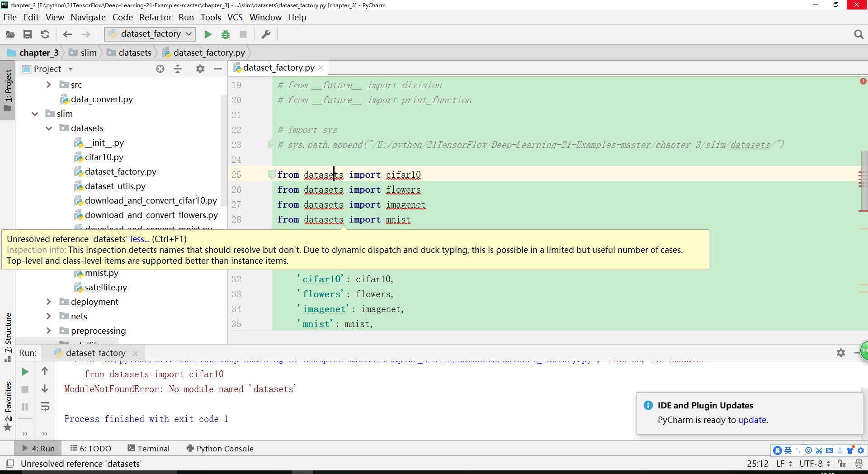Open the dataset_factory run configuration dropdown
This screenshot has height=474, width=868.
point(189,34)
